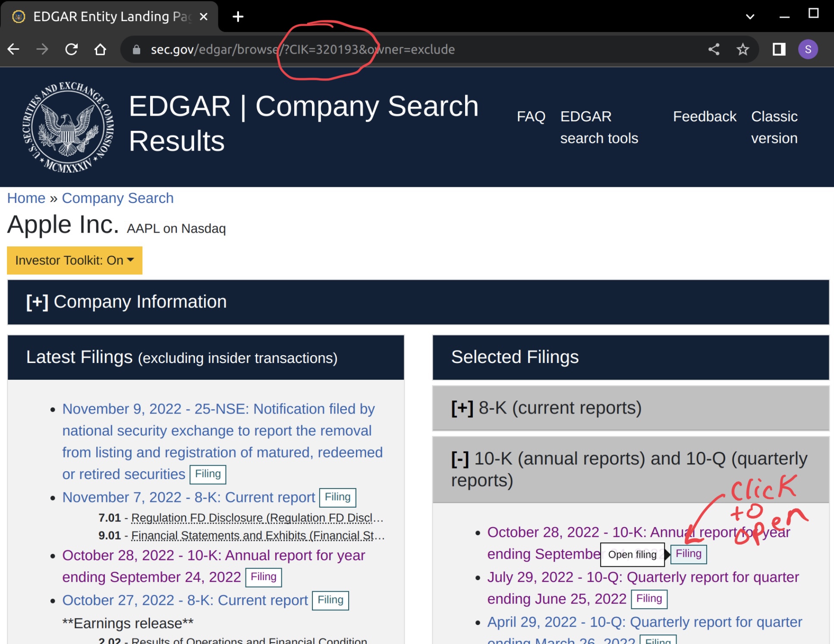Open item 9.01 Financial Statements and Exhibits
834x644 pixels.
pos(258,536)
